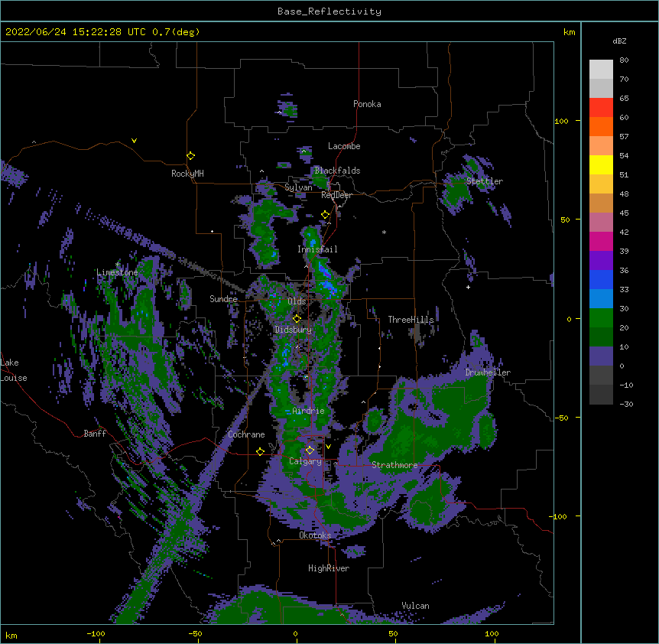Click the ThreeHills label
659x644 pixels.
click(411, 320)
